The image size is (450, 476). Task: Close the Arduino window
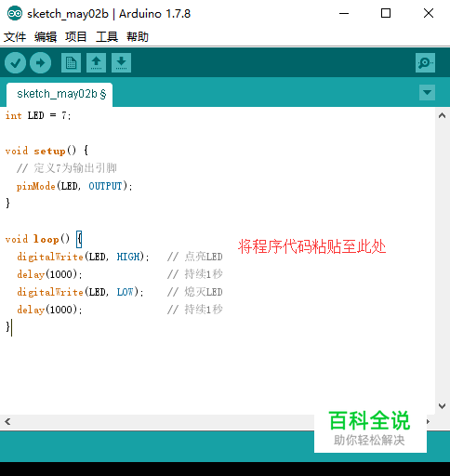pos(429,13)
